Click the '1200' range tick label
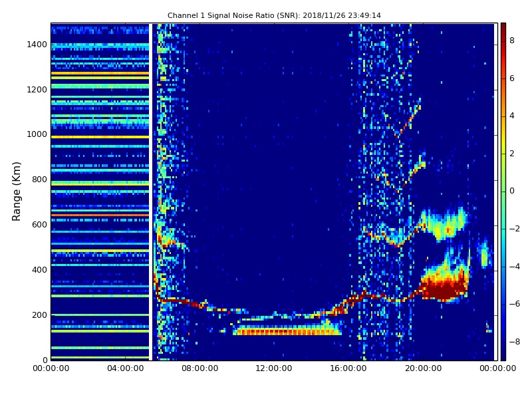The image size is (532, 399). (x=37, y=90)
